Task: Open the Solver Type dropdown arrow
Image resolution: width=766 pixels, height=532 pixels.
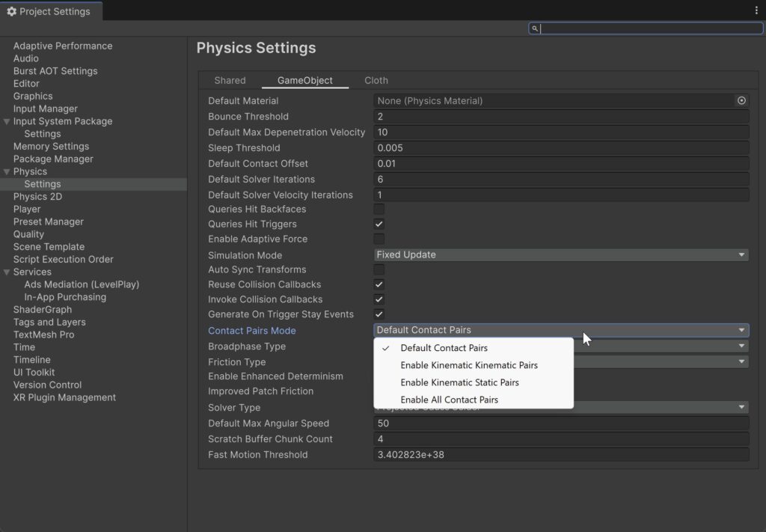Action: coord(741,407)
